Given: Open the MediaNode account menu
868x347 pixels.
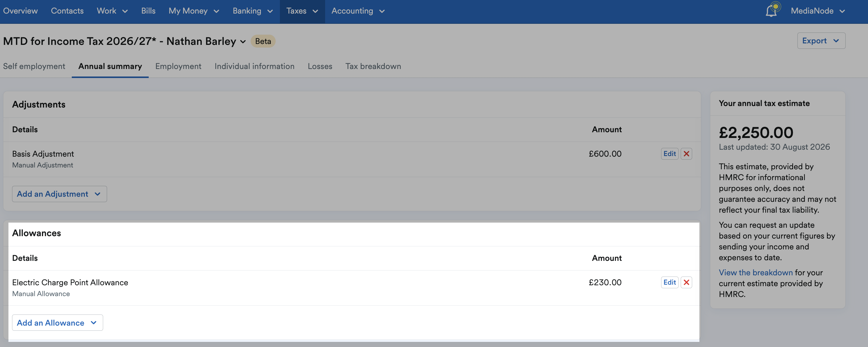Looking at the screenshot, I should click(818, 11).
